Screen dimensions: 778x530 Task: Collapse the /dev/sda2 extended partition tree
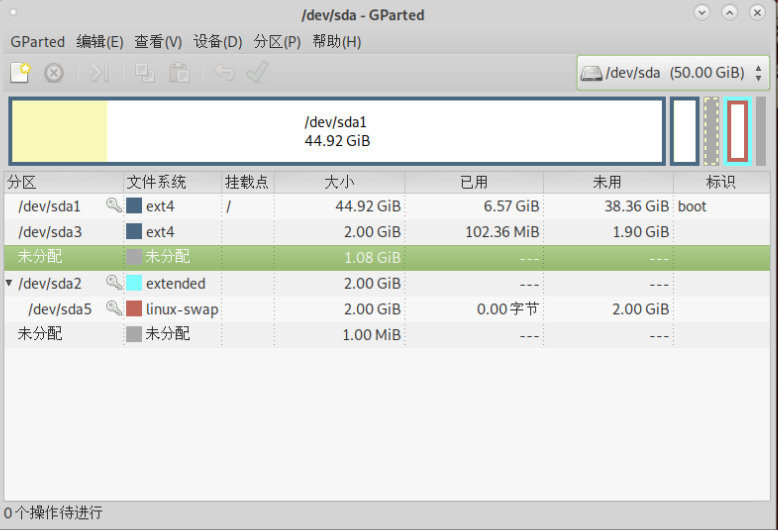tap(9, 283)
